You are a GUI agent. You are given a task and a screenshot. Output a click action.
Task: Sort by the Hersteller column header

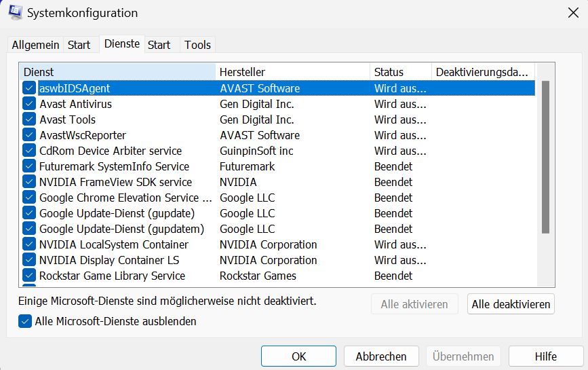tap(293, 72)
